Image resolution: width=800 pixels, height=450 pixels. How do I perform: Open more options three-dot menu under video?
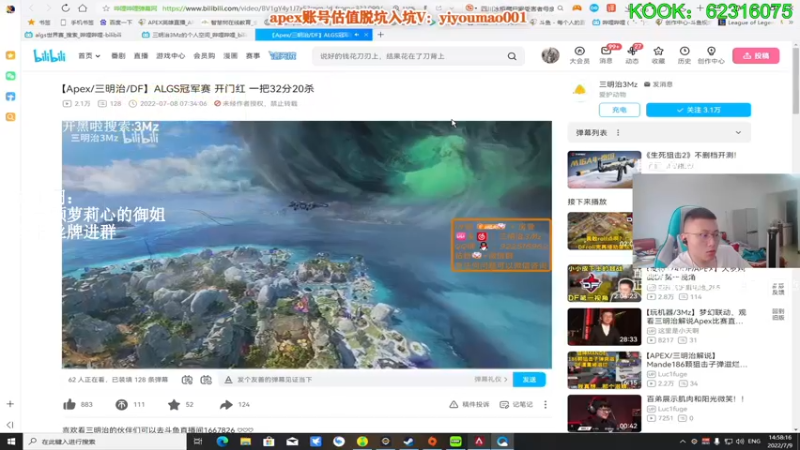point(545,404)
